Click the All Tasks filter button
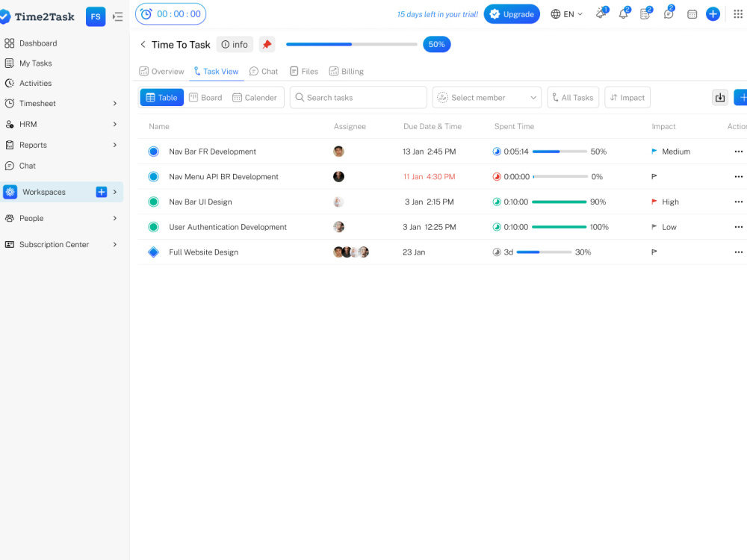The width and height of the screenshot is (747, 560). (x=573, y=98)
